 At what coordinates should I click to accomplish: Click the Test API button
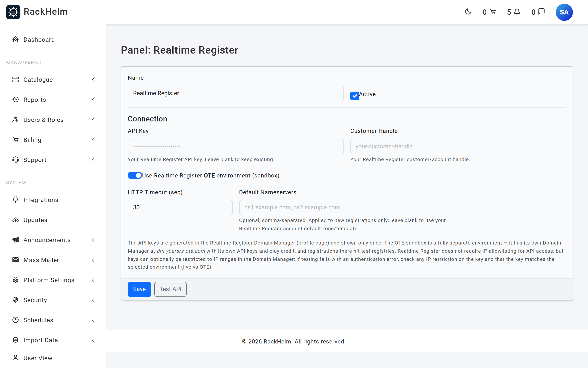click(x=170, y=289)
